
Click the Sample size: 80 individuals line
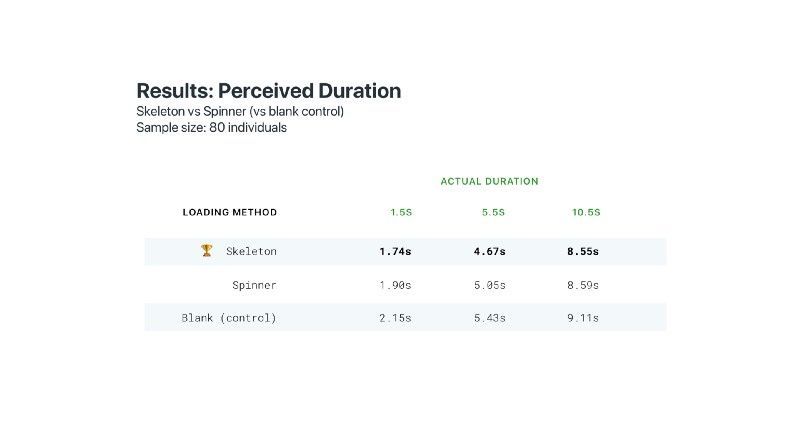click(211, 128)
